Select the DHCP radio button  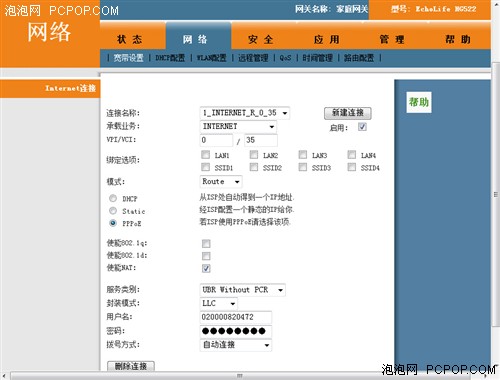(x=113, y=198)
